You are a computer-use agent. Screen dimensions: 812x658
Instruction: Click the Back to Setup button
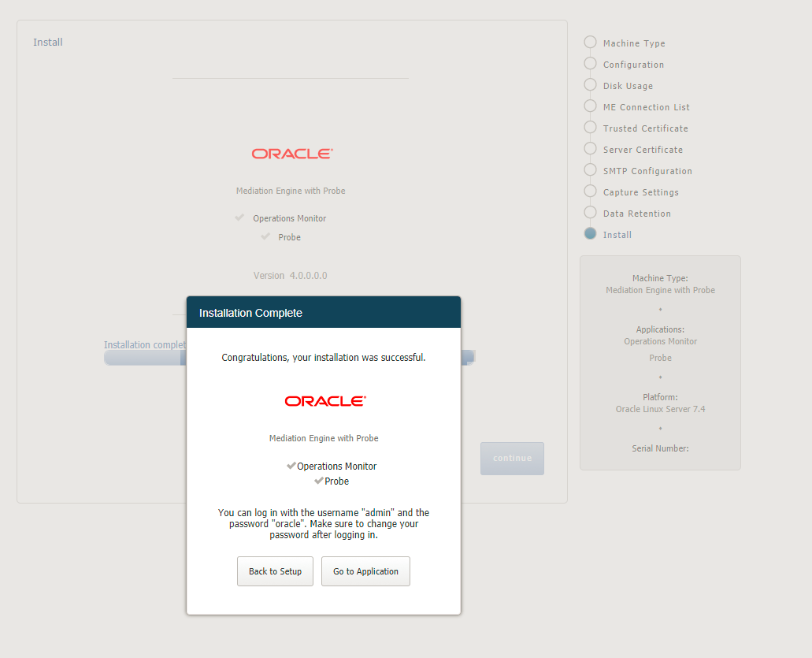tap(275, 571)
